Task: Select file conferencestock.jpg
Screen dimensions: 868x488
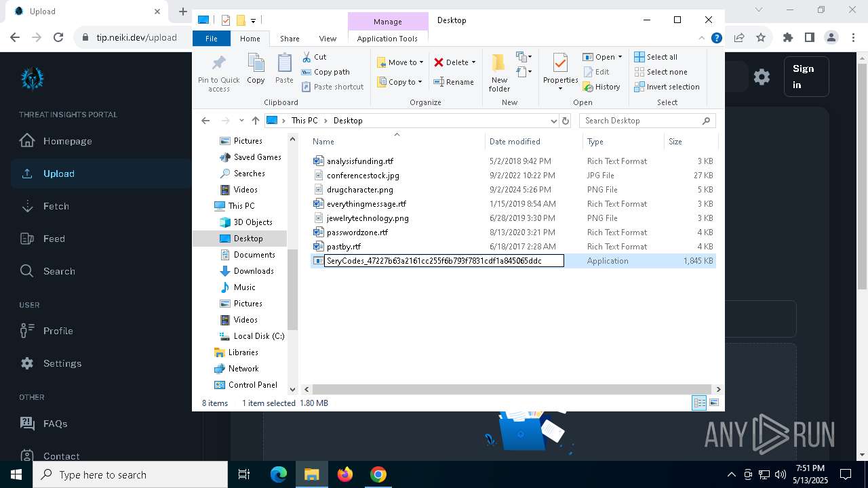Action: click(x=363, y=176)
